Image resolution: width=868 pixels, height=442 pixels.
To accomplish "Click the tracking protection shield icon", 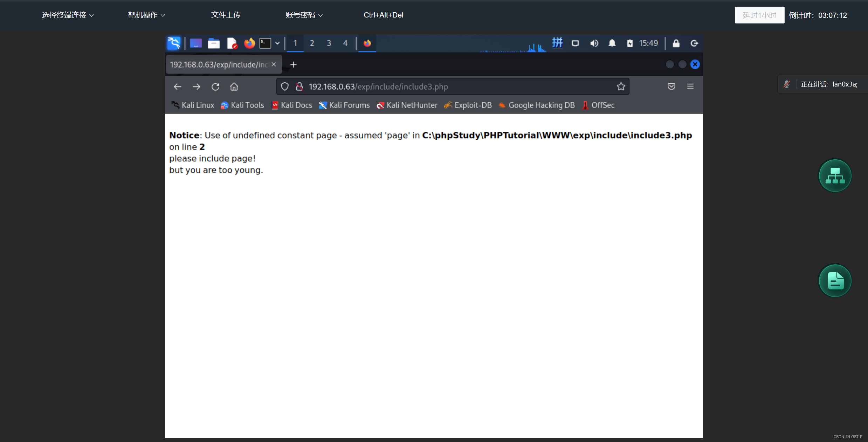I will tap(285, 87).
